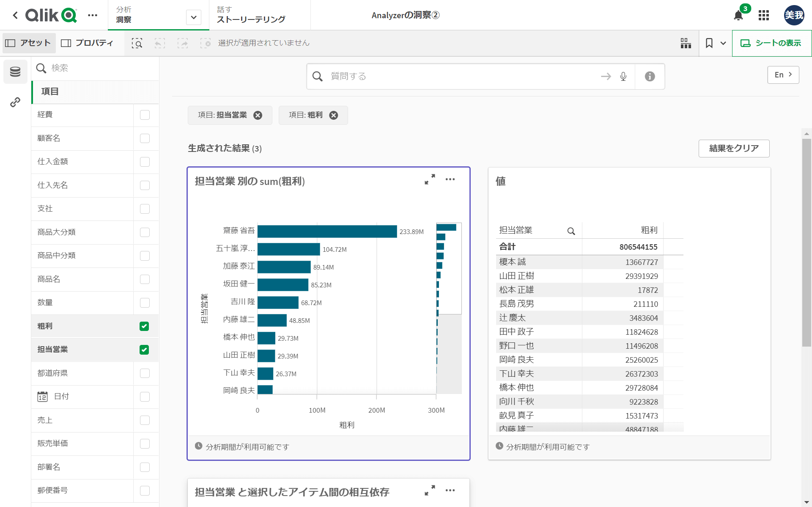Open the プロパティ panel tab
This screenshot has height=507, width=812.
[x=88, y=43]
